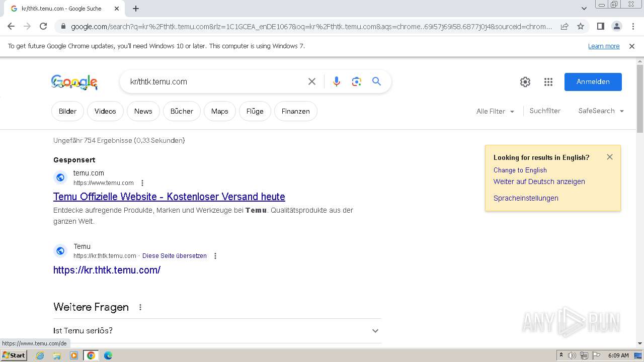644x362 pixels.
Task: Search by image with Google Lens
Action: click(x=357, y=81)
